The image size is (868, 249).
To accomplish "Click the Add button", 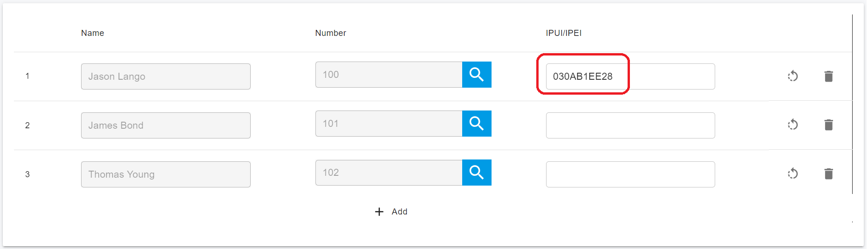I will click(399, 212).
